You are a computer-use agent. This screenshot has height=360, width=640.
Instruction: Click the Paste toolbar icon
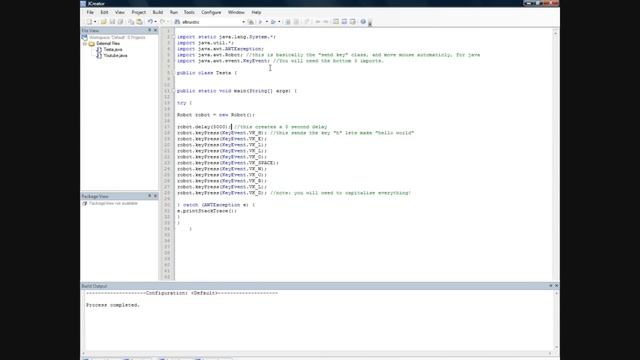(140, 22)
